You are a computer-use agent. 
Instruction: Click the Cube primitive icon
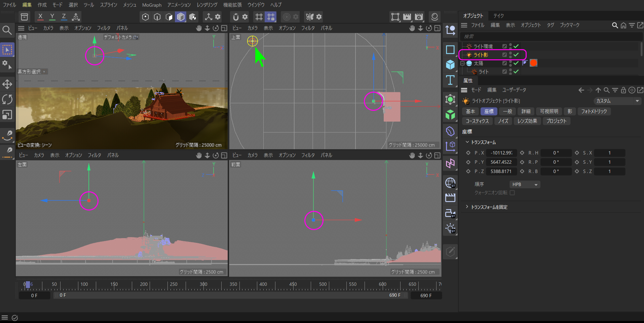click(x=450, y=65)
